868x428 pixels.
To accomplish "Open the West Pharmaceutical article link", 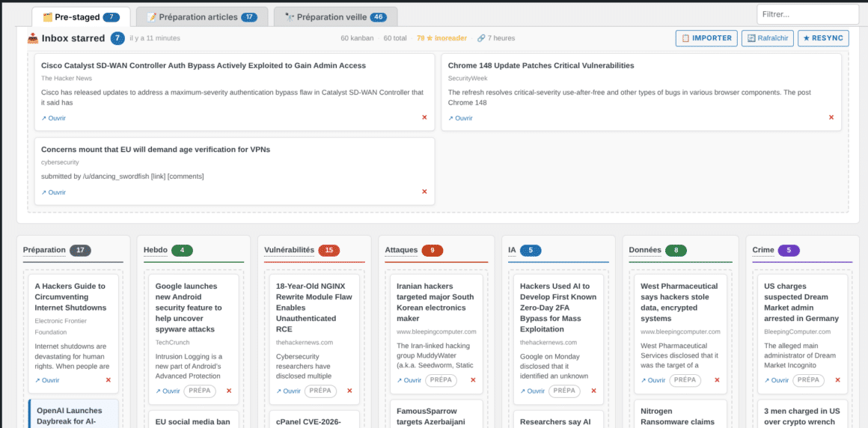I will coord(653,380).
